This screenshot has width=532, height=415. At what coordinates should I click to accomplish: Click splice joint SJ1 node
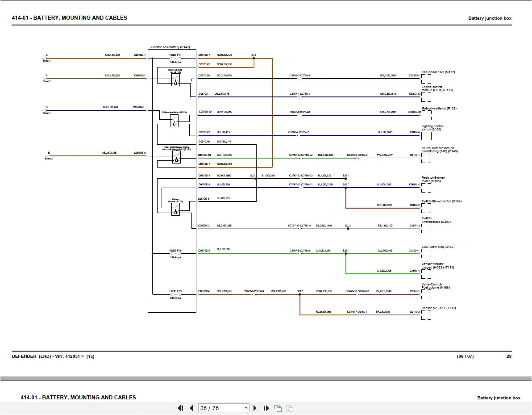[254, 58]
